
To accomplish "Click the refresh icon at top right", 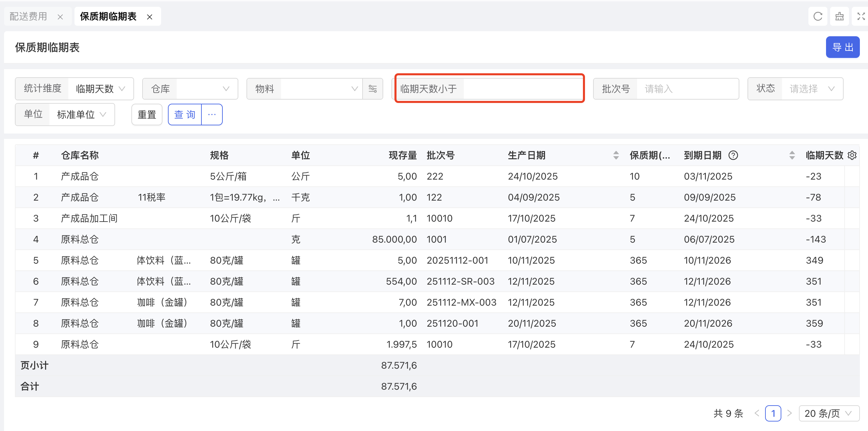I will click(818, 16).
